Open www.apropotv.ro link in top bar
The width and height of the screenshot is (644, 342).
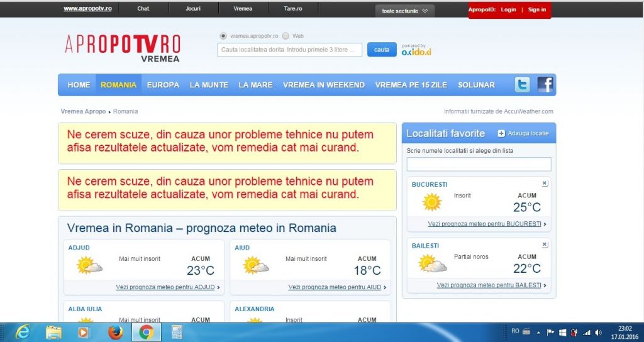point(87,9)
